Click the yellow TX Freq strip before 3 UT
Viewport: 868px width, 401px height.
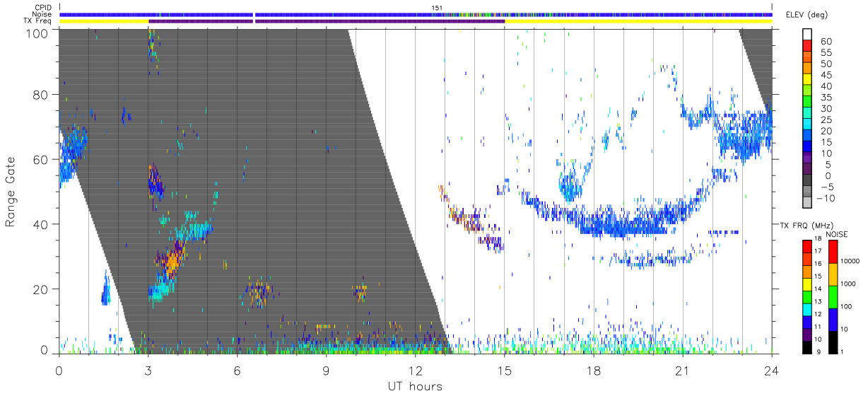[x=104, y=21]
